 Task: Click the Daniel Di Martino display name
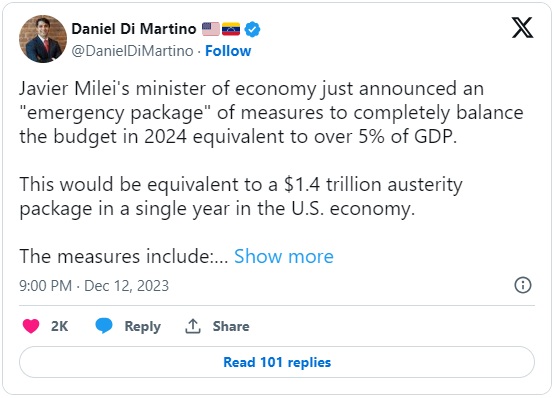point(134,29)
